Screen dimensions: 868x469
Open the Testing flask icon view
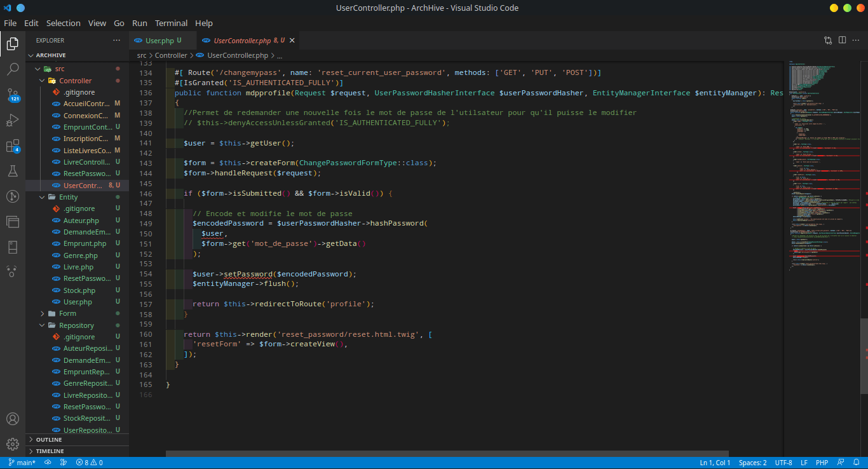(x=13, y=171)
